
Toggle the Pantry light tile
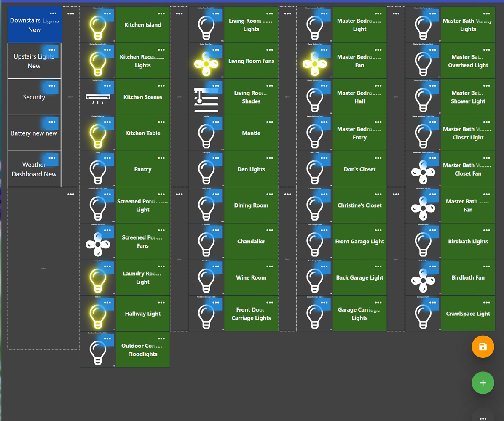click(97, 171)
